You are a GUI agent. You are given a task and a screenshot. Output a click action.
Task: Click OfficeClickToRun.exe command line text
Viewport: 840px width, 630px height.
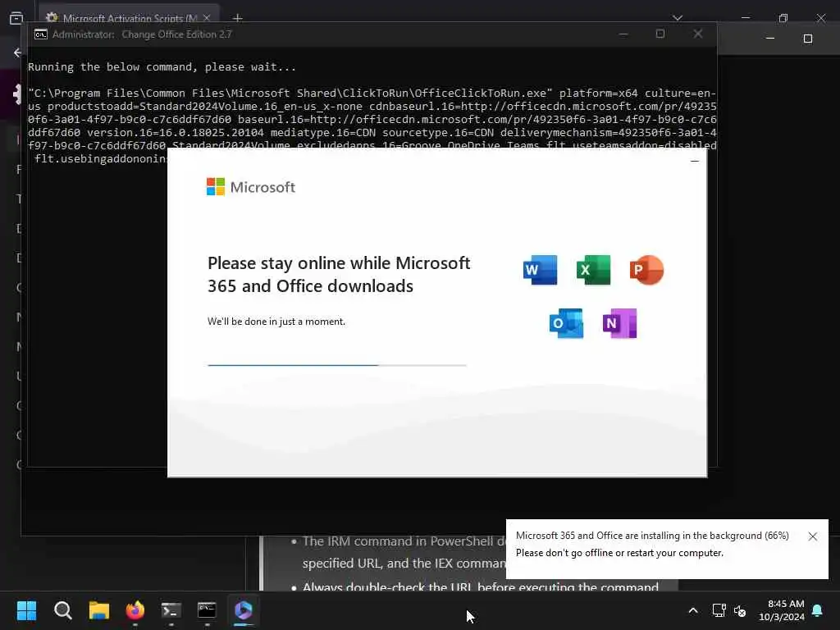click(x=372, y=126)
